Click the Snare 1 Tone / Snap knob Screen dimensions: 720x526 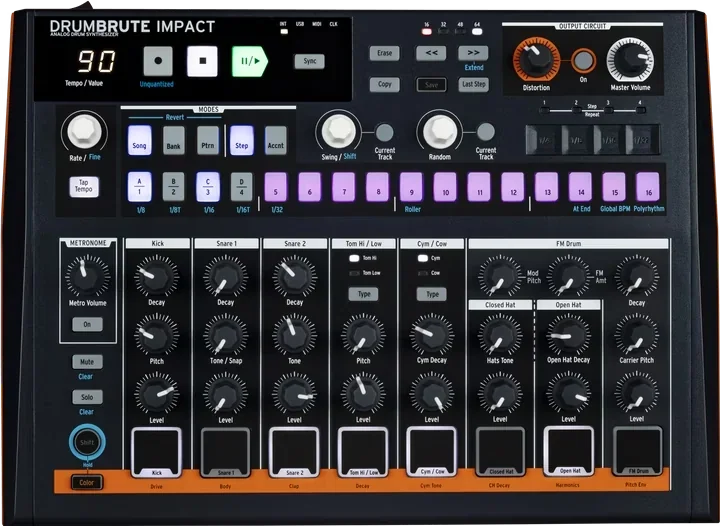pyautogui.click(x=225, y=335)
